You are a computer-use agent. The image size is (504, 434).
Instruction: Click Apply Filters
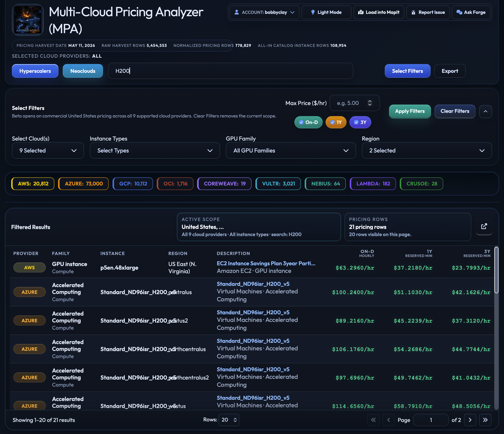pos(410,111)
